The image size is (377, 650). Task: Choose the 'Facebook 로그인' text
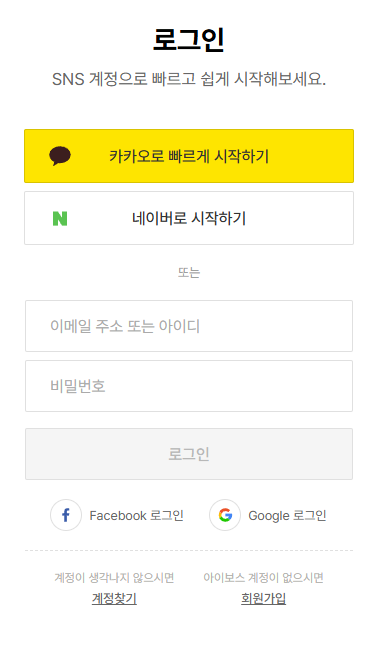click(136, 516)
